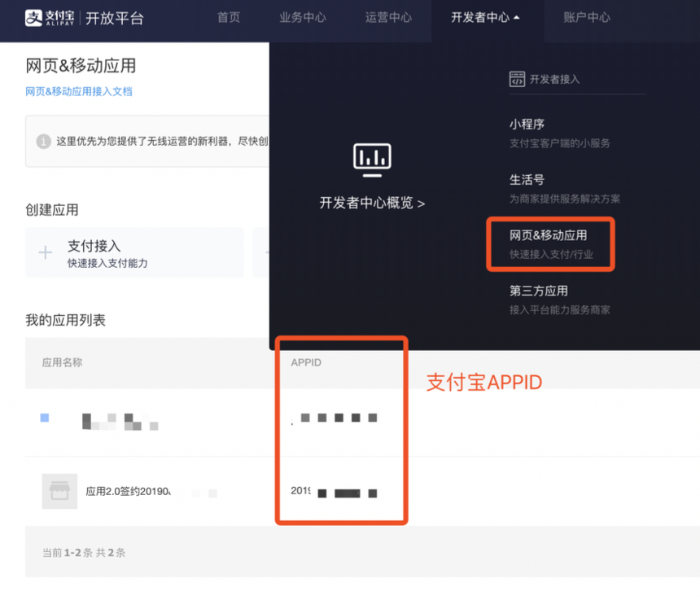Open the 应用2.0签约20190 application row
This screenshot has height=605, width=700.
(x=128, y=492)
